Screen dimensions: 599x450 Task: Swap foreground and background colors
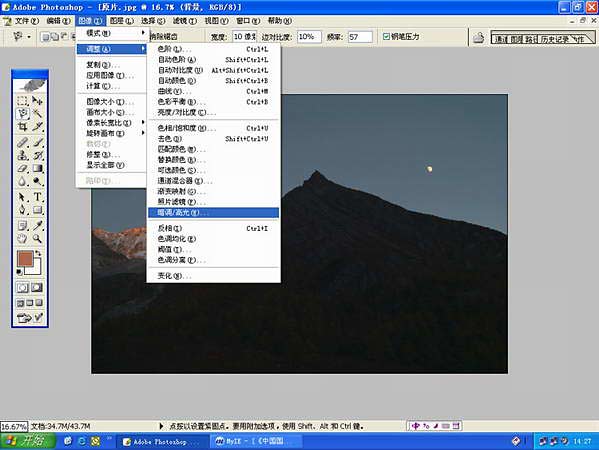[x=38, y=253]
